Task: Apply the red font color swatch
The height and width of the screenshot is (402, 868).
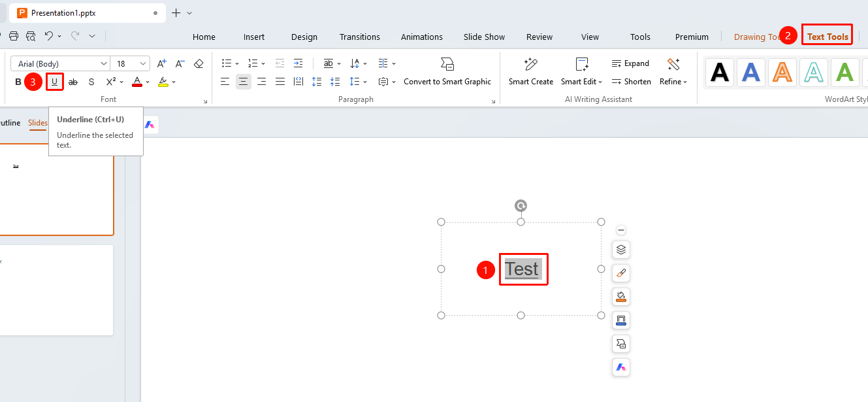Action: click(x=137, y=82)
